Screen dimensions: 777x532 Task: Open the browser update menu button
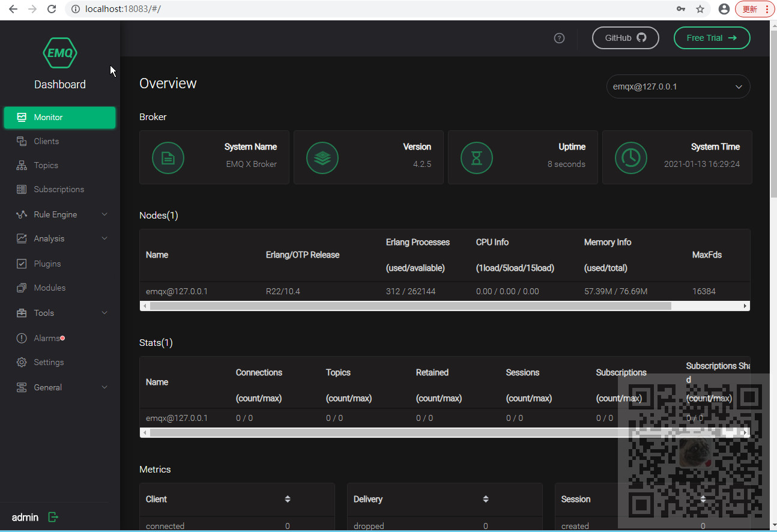[754, 9]
